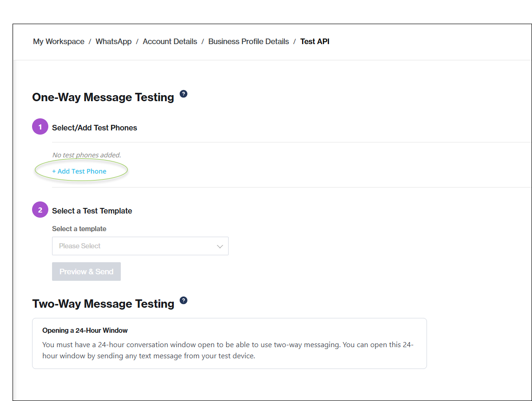Click the One-Way Message Testing heading
532x401 pixels.
103,97
